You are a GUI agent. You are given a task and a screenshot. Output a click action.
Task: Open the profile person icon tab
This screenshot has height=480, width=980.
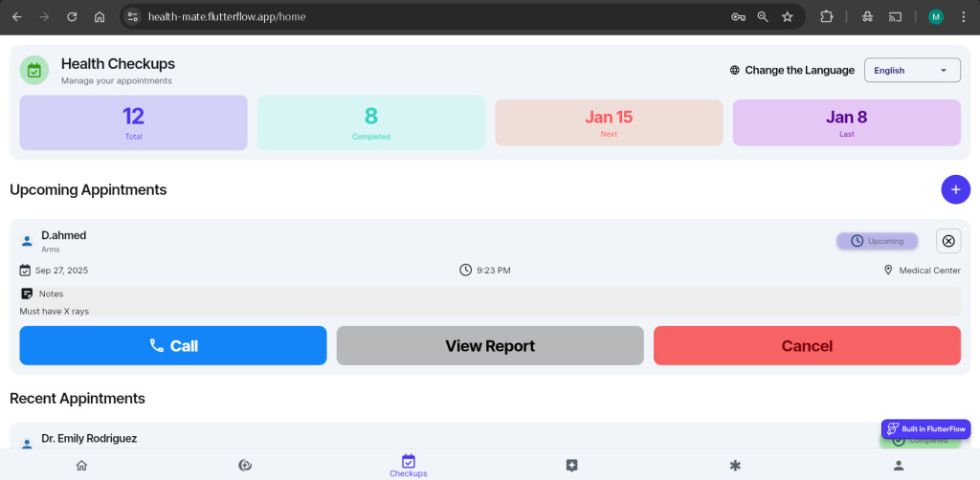click(x=898, y=466)
